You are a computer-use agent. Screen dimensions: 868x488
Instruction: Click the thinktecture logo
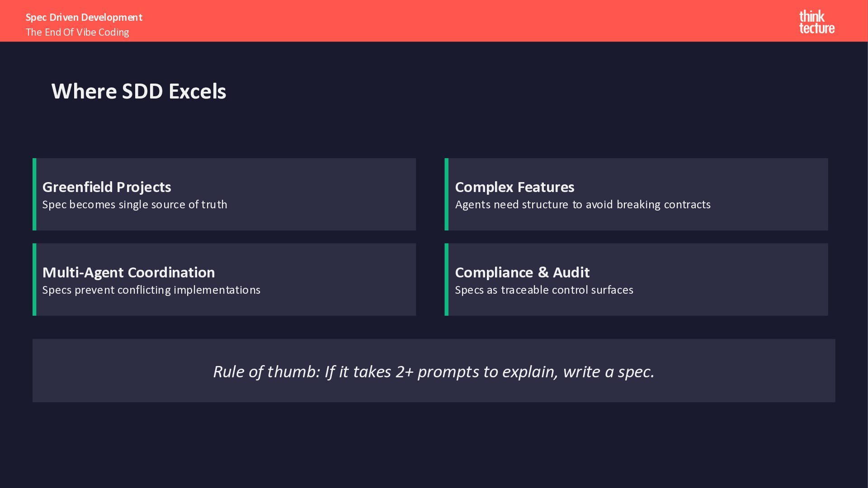tap(816, 22)
